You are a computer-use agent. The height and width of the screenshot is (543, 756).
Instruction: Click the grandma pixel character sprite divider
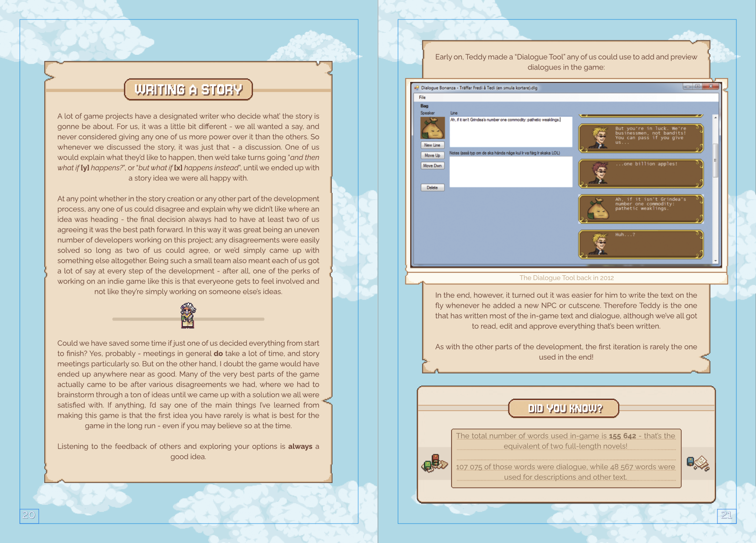pyautogui.click(x=188, y=315)
